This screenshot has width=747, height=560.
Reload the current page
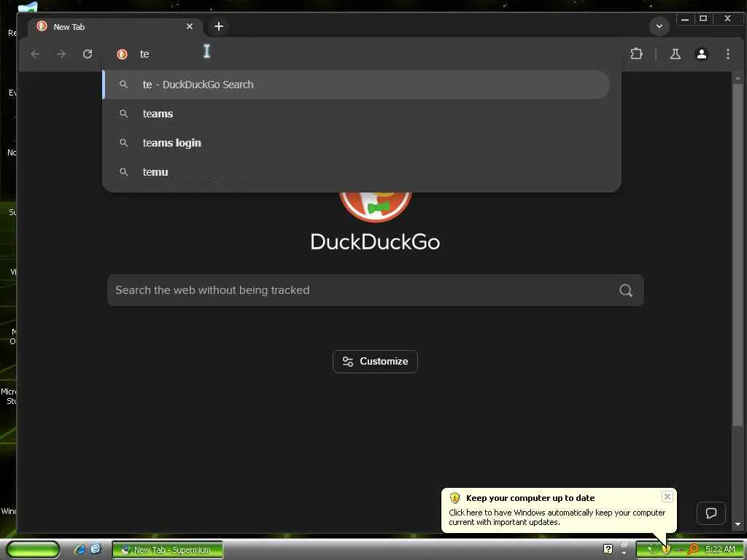(88, 54)
